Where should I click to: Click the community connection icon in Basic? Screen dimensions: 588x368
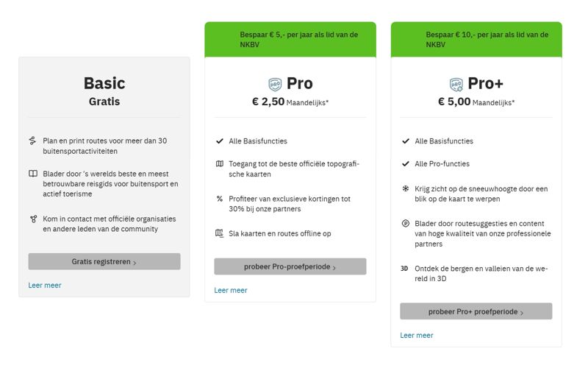point(33,219)
